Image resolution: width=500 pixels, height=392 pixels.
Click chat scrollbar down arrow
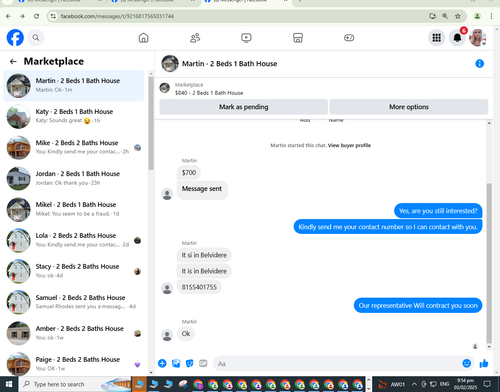(x=489, y=347)
